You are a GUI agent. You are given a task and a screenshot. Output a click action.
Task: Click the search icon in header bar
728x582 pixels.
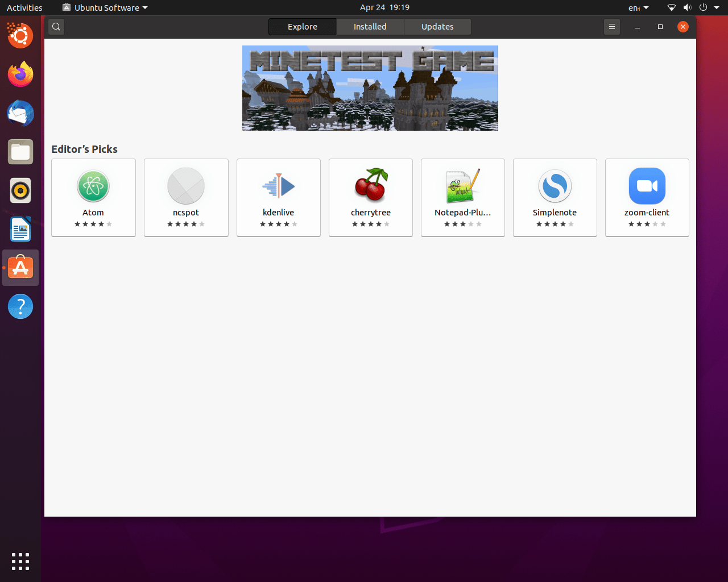pyautogui.click(x=56, y=27)
